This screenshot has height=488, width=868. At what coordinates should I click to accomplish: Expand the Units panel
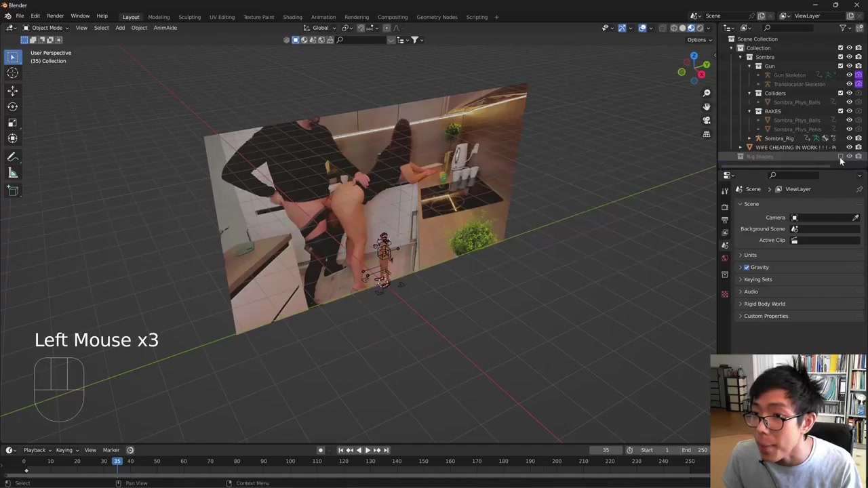[750, 255]
